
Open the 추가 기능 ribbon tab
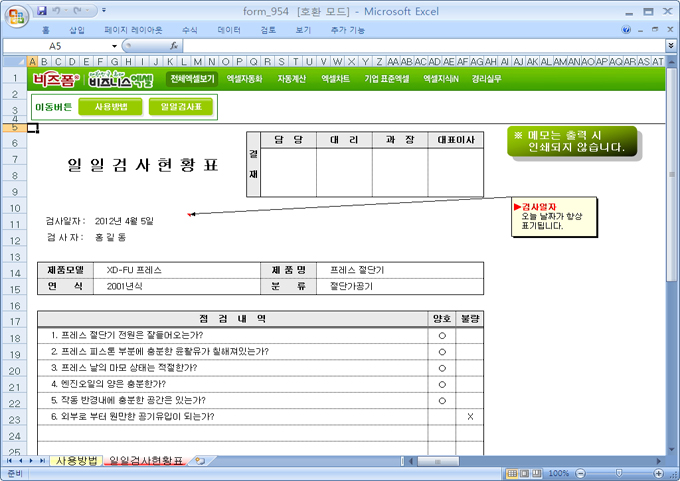point(348,30)
